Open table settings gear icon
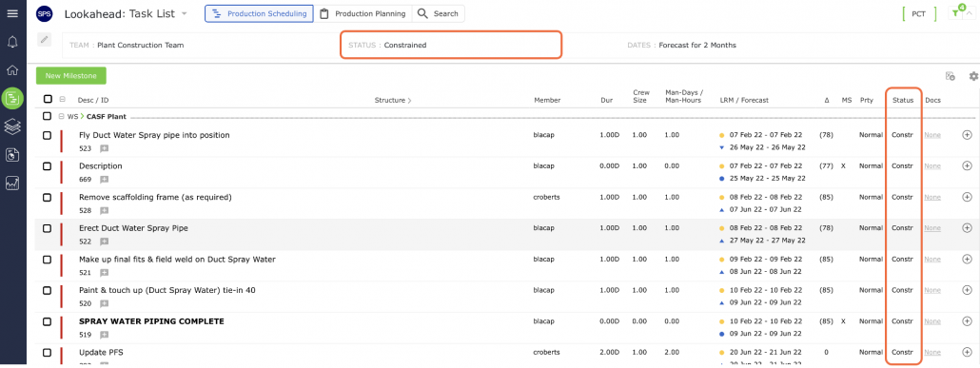 [x=973, y=76]
